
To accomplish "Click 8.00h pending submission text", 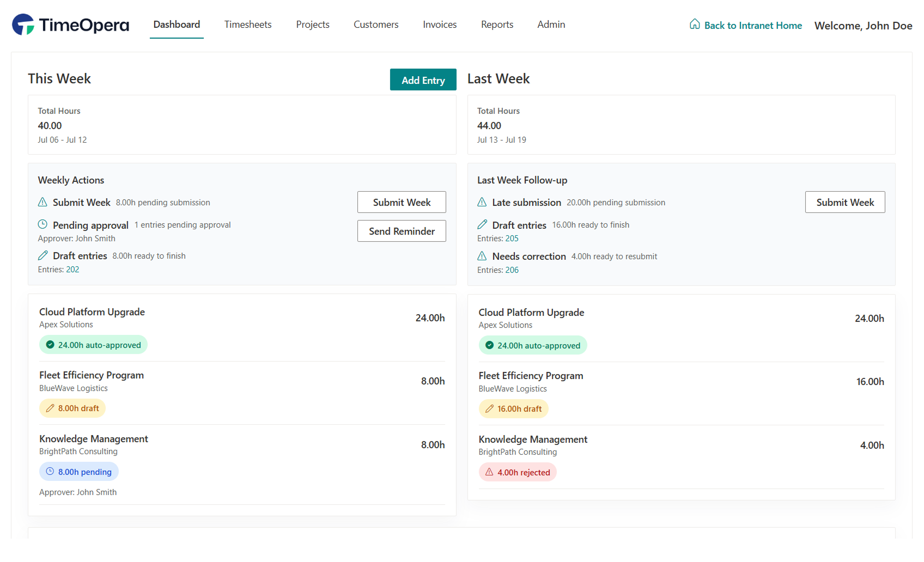I will coord(163,203).
